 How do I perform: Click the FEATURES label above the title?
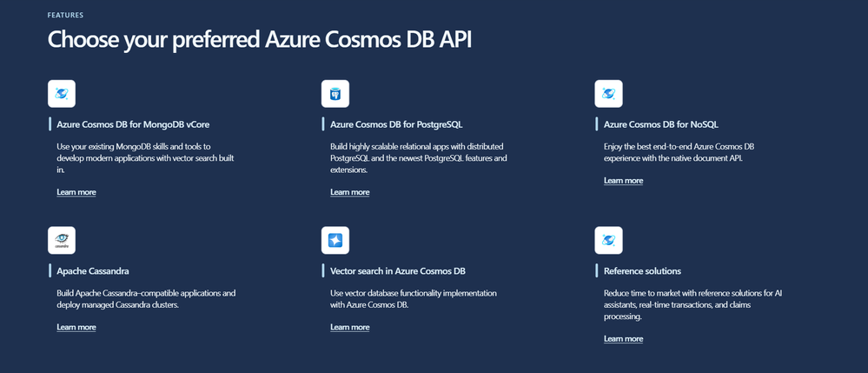(x=65, y=15)
